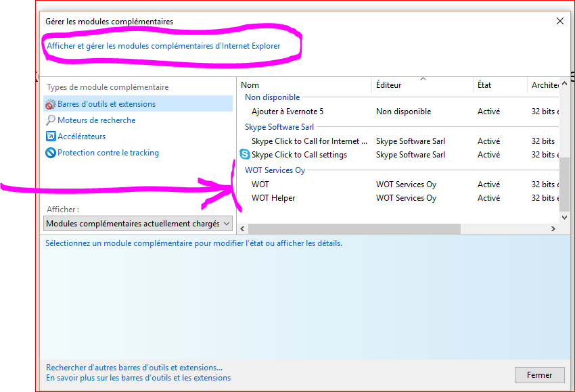Viewport: 575px width, 392px height.
Task: Click Non disponible publisher cell for Evernote
Action: coord(403,112)
